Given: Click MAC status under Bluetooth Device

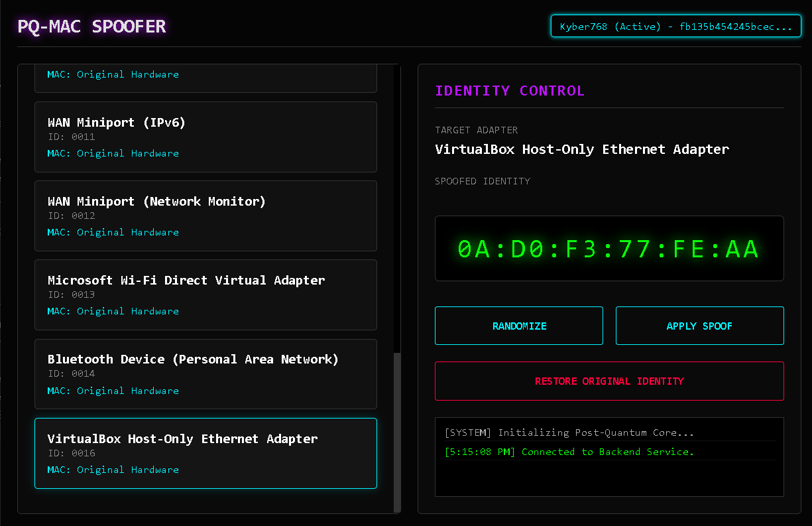Looking at the screenshot, I should pos(113,391).
